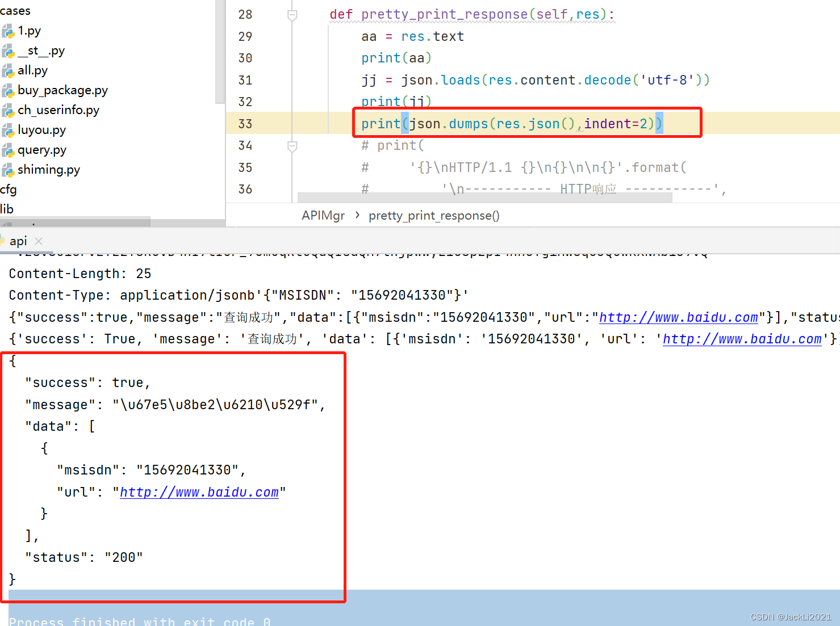Click the breadcrumb chevron after APIMgr
Viewport: 840px width, 626px height.
(x=357, y=216)
